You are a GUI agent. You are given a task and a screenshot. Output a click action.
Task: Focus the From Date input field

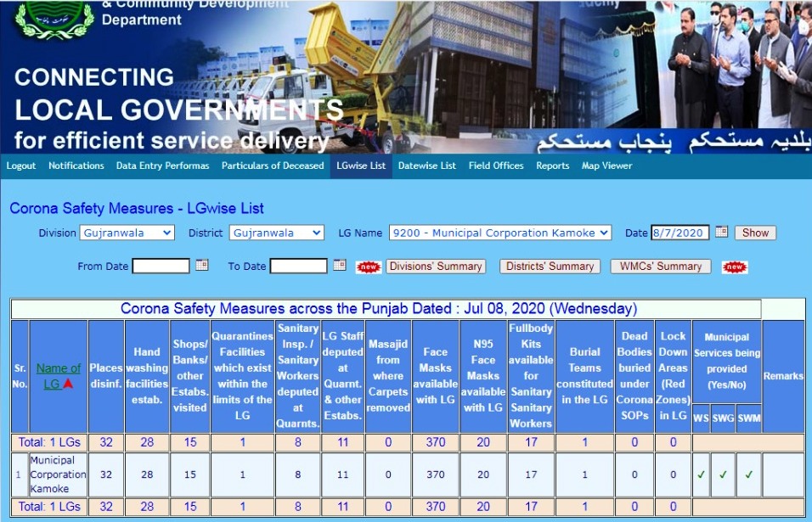click(x=161, y=266)
